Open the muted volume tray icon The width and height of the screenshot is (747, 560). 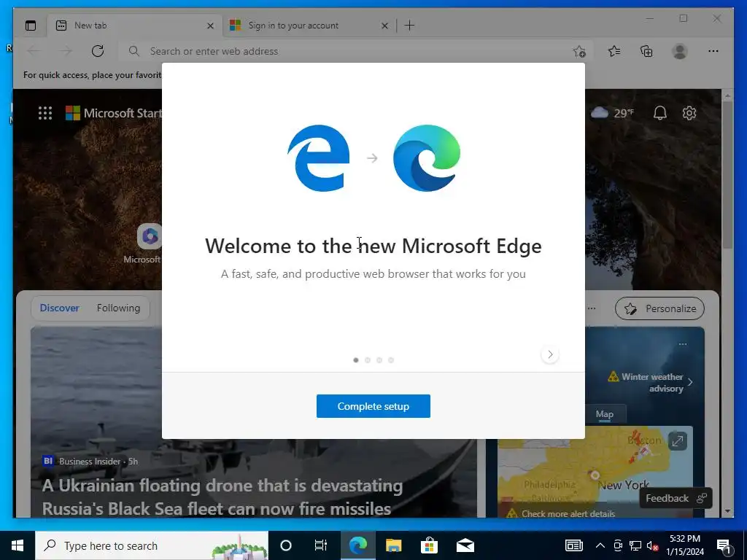(x=653, y=545)
